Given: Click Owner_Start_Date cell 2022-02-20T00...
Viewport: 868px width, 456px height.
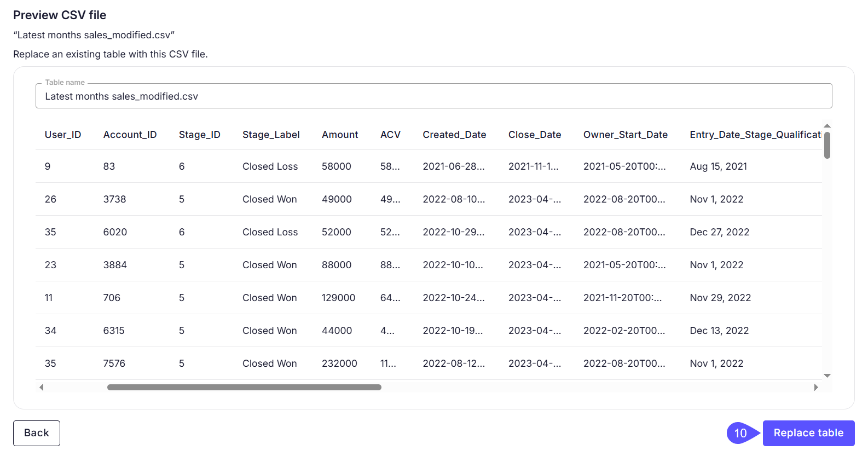Looking at the screenshot, I should coord(624,331).
